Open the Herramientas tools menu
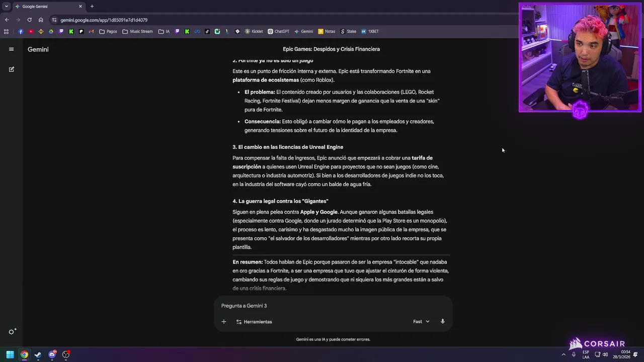644x362 pixels. pyautogui.click(x=254, y=322)
